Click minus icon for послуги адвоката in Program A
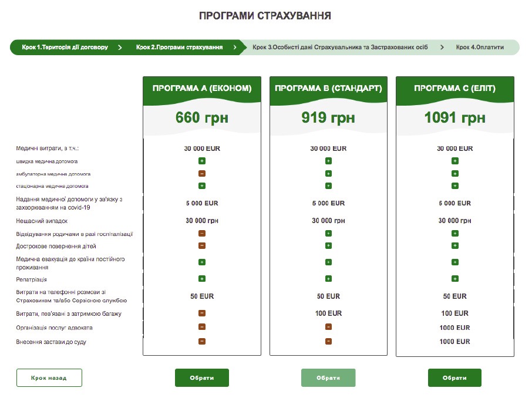Viewport: 532px width, 398px height. click(x=202, y=327)
